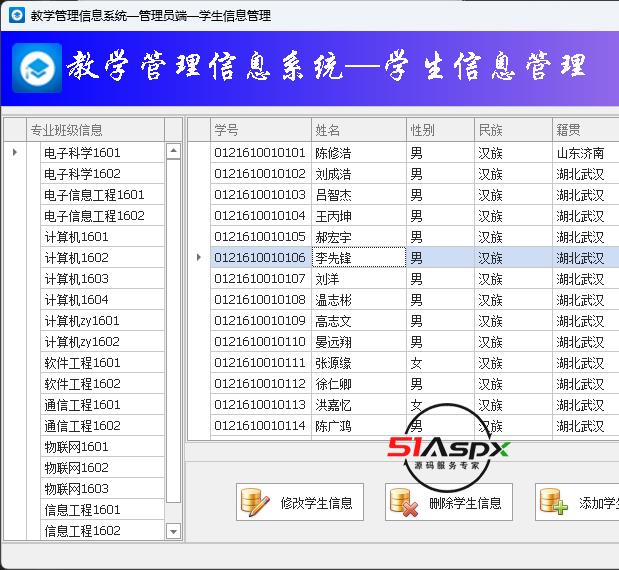Click student ID 0121610010103
This screenshot has height=570, width=619.
coord(261,194)
